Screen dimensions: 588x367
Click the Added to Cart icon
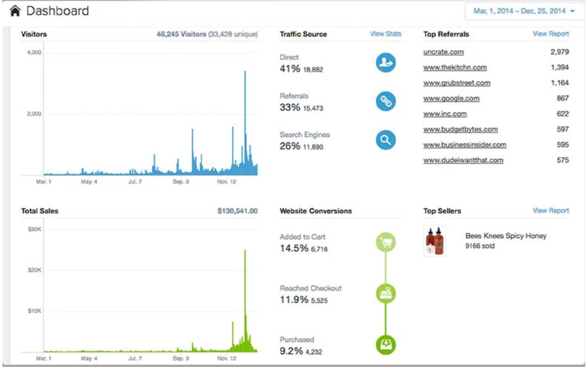click(386, 243)
